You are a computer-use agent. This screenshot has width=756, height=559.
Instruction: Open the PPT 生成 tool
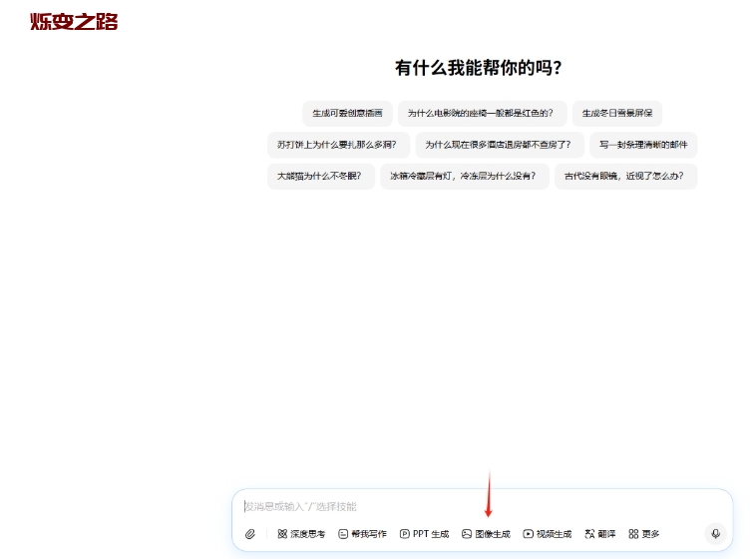point(424,534)
